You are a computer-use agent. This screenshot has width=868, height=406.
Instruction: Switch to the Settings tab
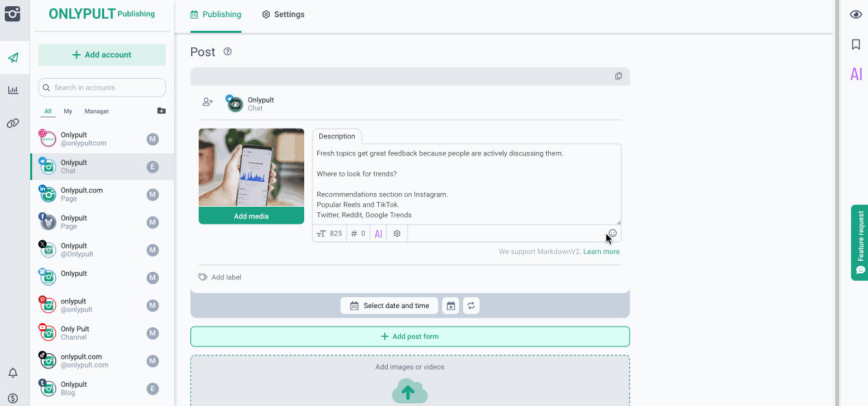tap(283, 14)
